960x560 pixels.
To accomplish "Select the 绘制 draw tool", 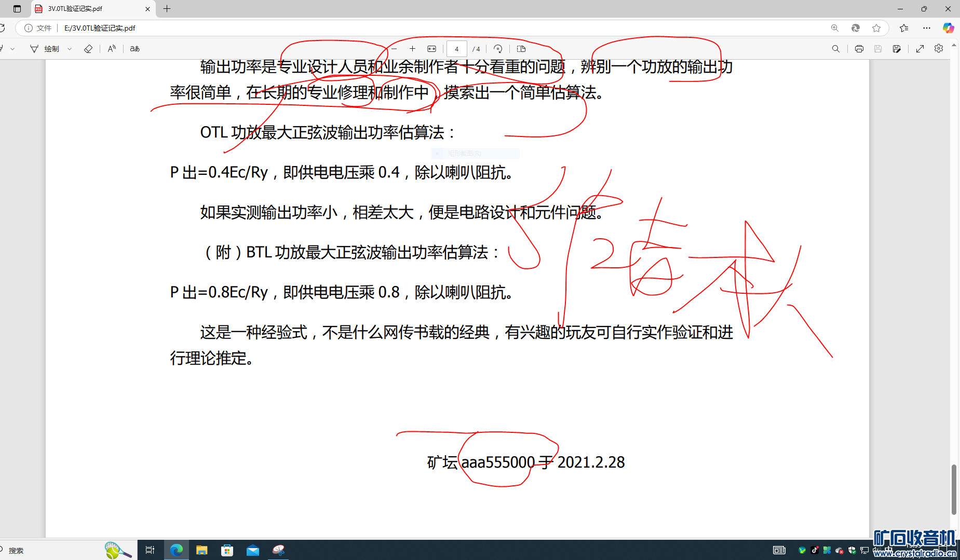I will 45,49.
